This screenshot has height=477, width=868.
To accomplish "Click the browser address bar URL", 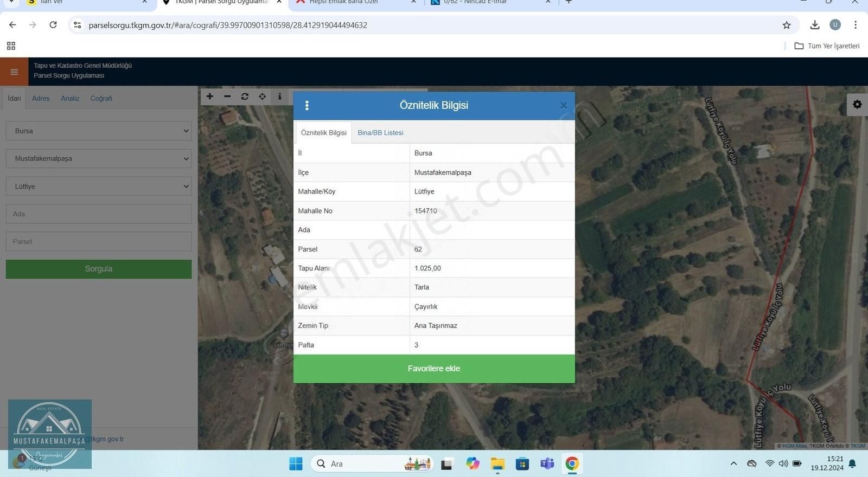I will coord(228,25).
